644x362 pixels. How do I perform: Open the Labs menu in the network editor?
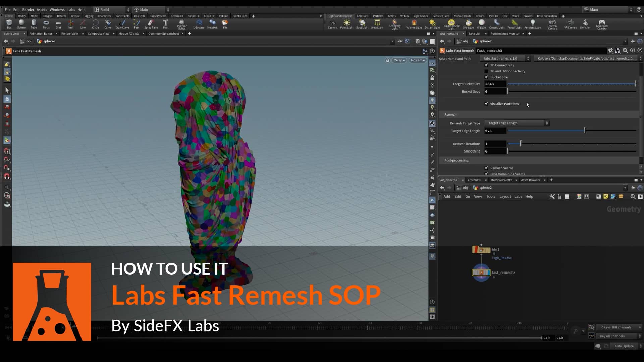518,196
